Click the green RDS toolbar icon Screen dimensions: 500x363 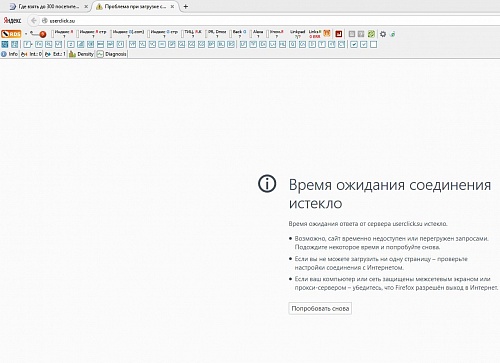371,34
